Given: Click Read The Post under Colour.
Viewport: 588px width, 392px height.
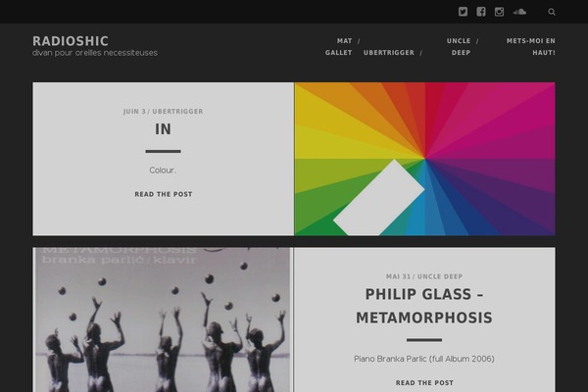Looking at the screenshot, I should pyautogui.click(x=163, y=194).
